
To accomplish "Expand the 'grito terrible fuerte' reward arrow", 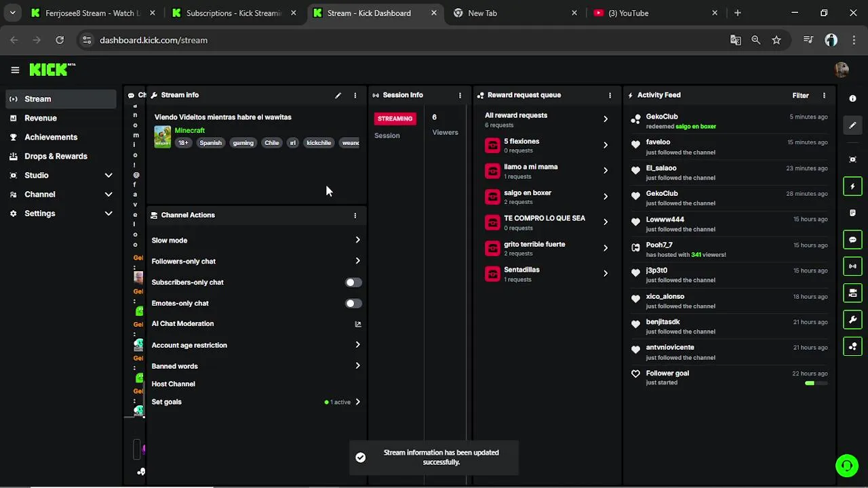I will click(x=606, y=248).
